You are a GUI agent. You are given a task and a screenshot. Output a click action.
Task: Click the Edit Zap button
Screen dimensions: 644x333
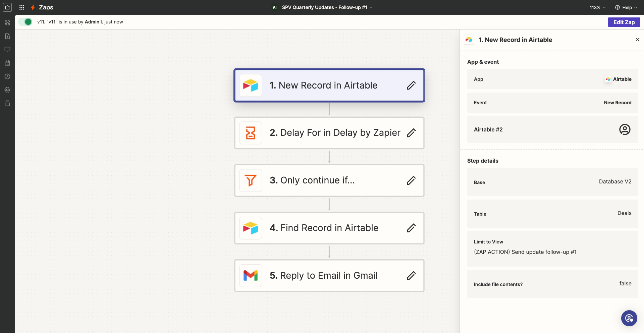624,22
